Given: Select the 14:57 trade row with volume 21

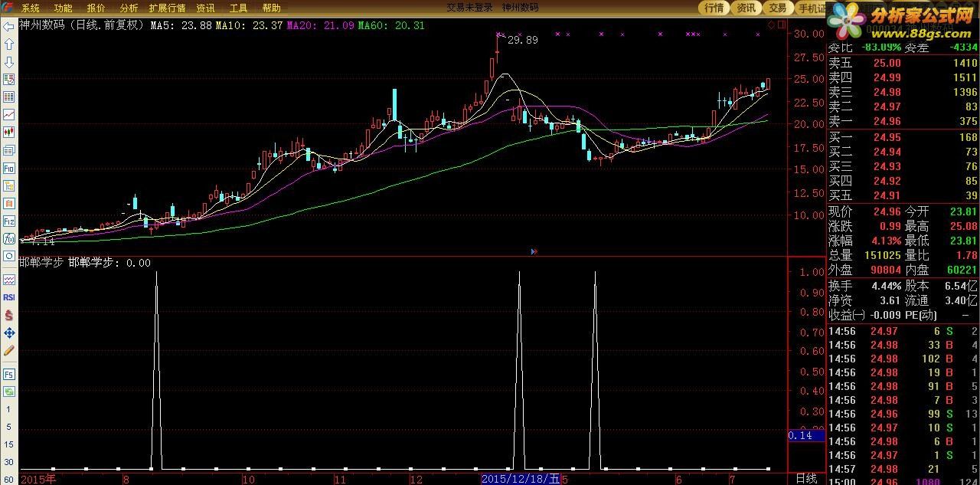Looking at the screenshot, I should [903, 469].
